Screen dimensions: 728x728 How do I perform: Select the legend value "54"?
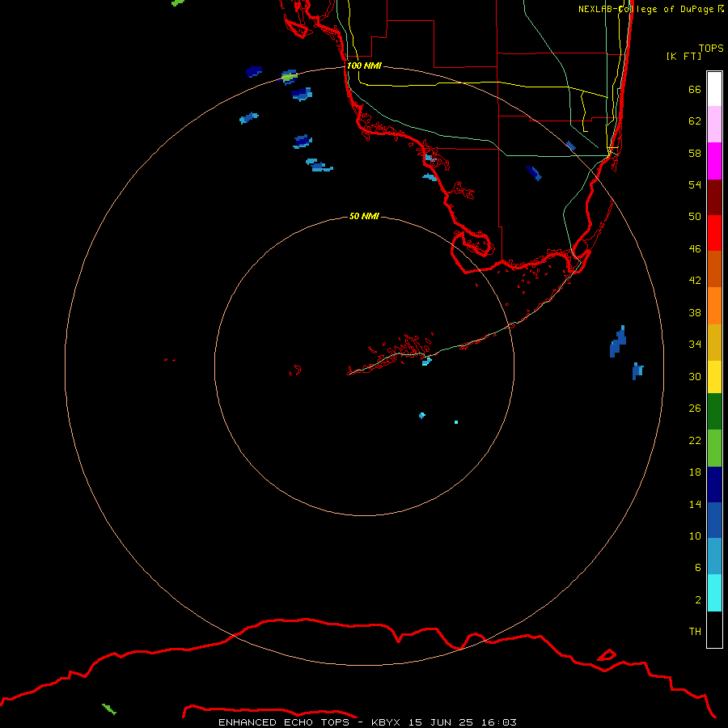tap(695, 184)
